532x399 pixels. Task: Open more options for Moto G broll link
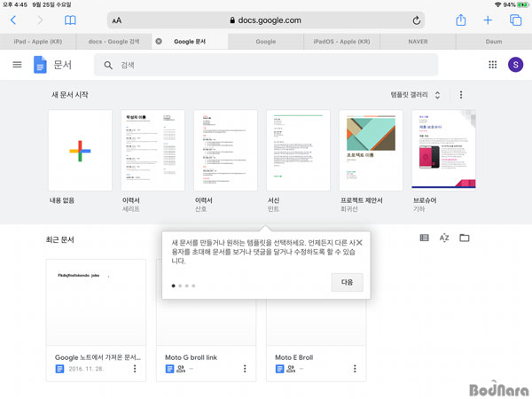[x=245, y=369]
